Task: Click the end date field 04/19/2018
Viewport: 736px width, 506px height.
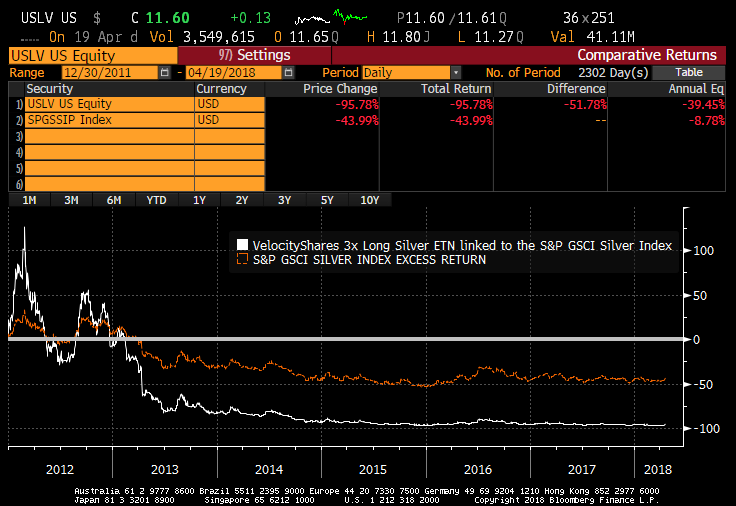Action: pos(234,73)
